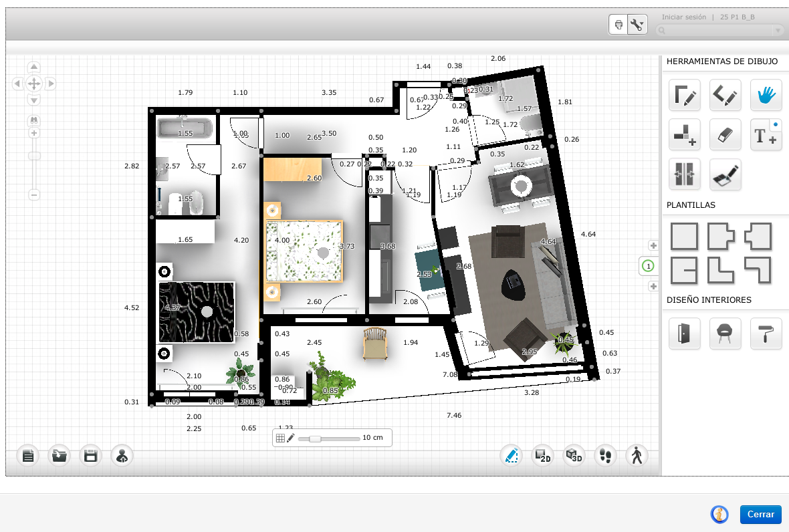Open the paint roller finishes catalog
The image size is (789, 532).
point(766,334)
